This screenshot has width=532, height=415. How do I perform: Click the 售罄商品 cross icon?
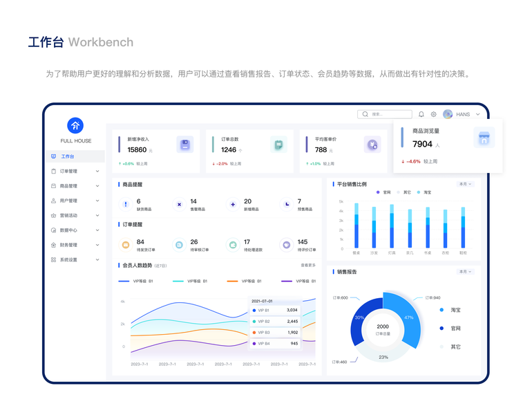(x=179, y=204)
